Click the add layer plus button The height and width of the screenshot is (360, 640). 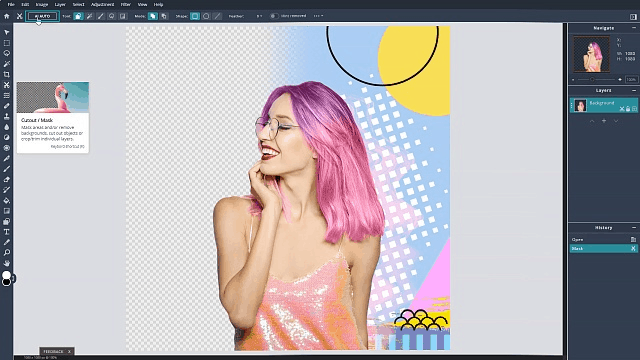pyautogui.click(x=604, y=121)
